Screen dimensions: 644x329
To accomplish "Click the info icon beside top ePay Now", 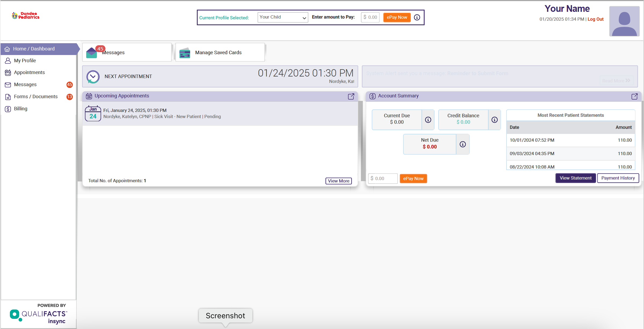I will click(417, 17).
